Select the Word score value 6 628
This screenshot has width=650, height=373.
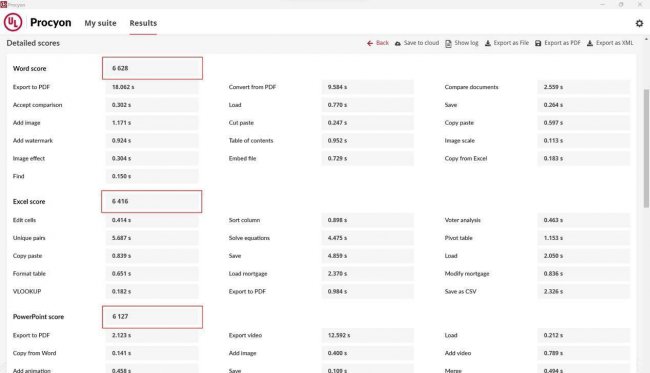(x=152, y=68)
